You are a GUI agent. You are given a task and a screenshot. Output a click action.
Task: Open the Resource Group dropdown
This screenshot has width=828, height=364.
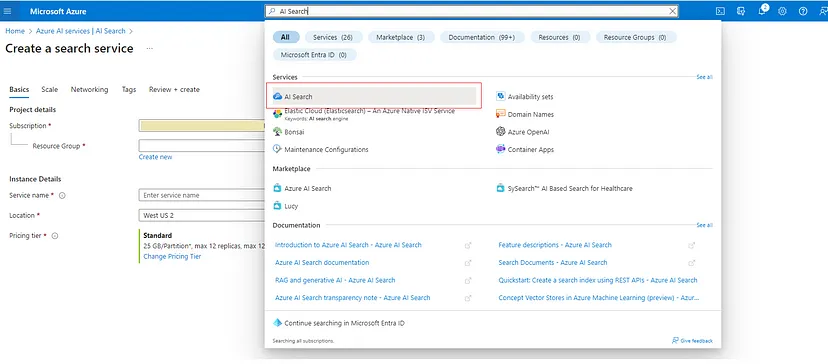coord(202,146)
